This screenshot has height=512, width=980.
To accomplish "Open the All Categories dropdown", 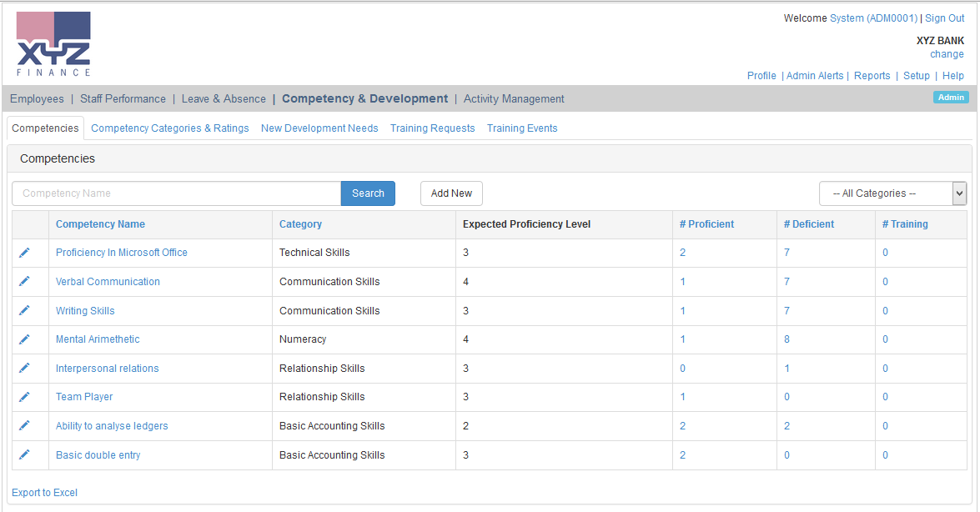I will (x=893, y=193).
